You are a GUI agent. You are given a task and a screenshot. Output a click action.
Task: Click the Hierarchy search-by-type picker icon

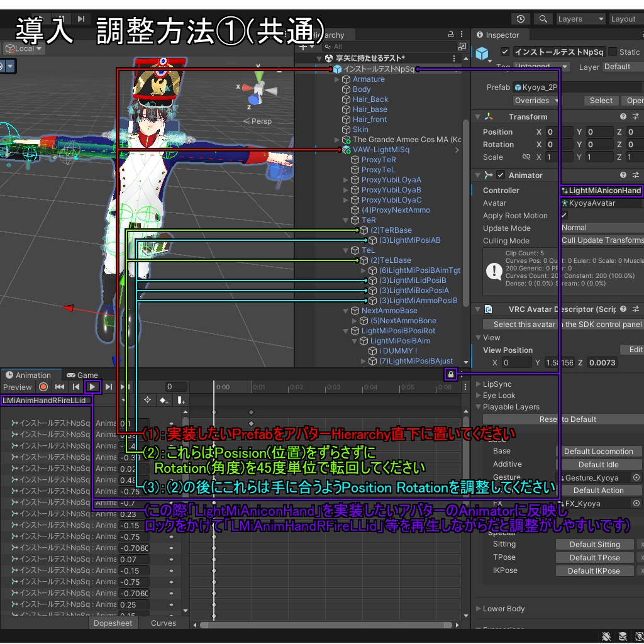click(462, 47)
